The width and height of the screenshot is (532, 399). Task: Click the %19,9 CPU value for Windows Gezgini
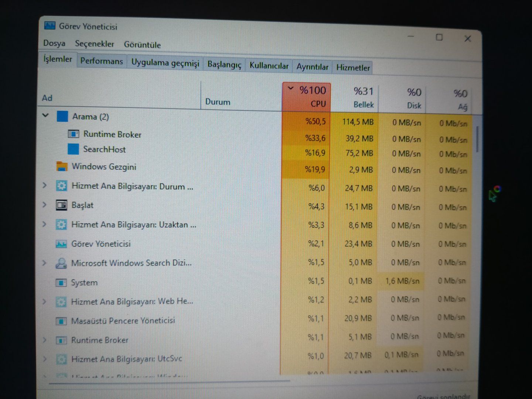(x=315, y=170)
